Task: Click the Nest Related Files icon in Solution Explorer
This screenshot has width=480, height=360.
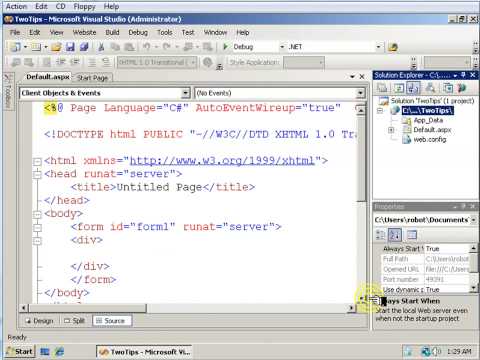Action: tap(413, 88)
